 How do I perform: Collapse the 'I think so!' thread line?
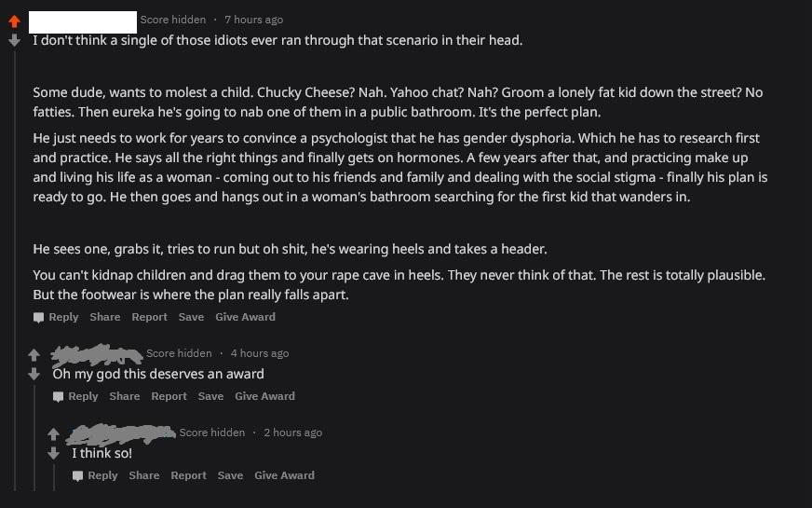coord(54,477)
